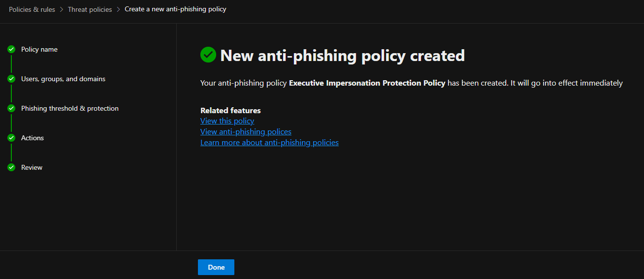Click the current page breadcrumb title
The height and width of the screenshot is (279, 644).
coord(175,9)
